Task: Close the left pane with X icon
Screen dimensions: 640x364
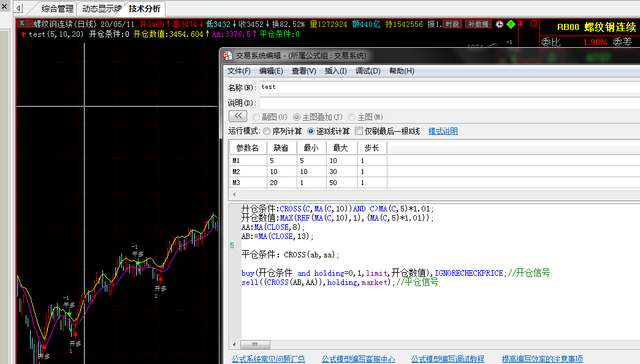Action: (x=4, y=6)
